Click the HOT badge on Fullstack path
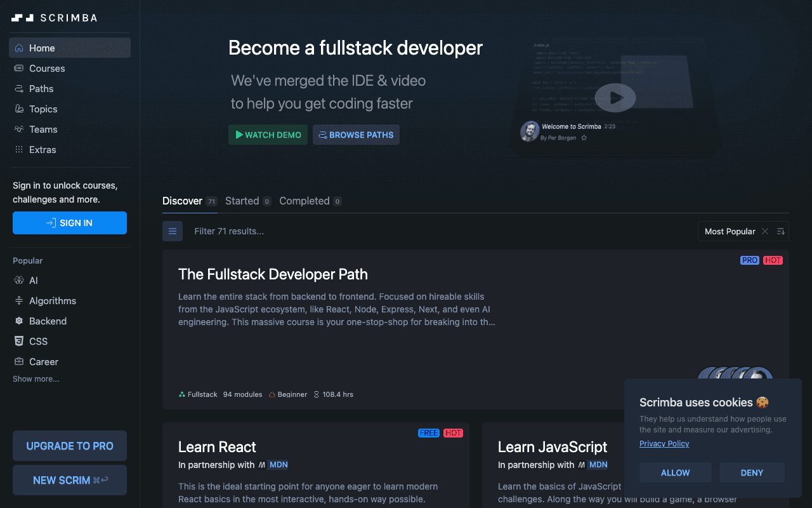The height and width of the screenshot is (508, 812). pos(773,260)
